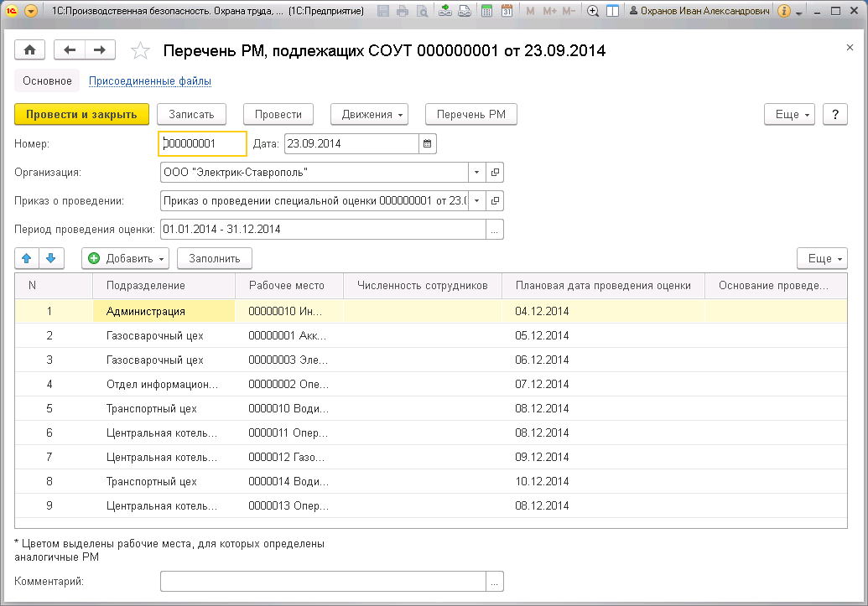This screenshot has height=606, width=868.
Task: Open the calculator icon in title bar
Action: point(487,11)
